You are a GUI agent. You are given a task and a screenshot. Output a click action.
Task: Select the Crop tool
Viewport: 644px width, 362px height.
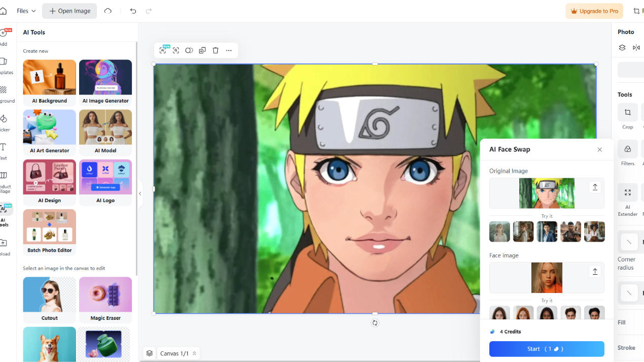click(628, 116)
